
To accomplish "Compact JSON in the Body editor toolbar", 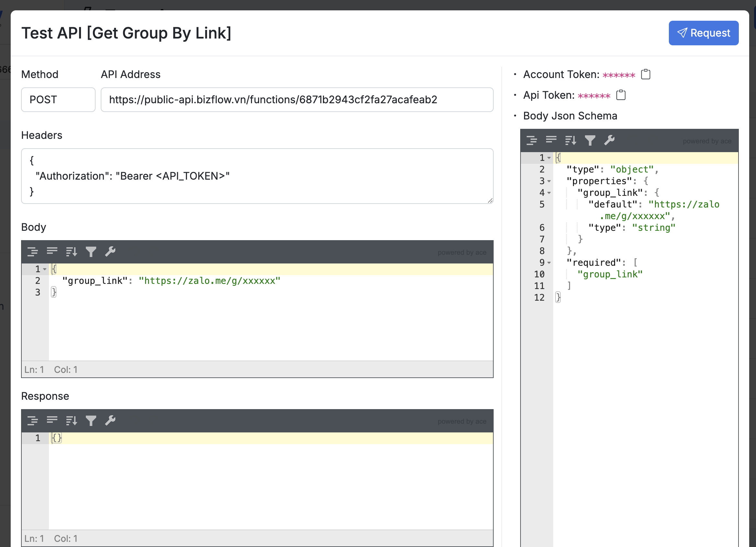I will click(x=52, y=252).
